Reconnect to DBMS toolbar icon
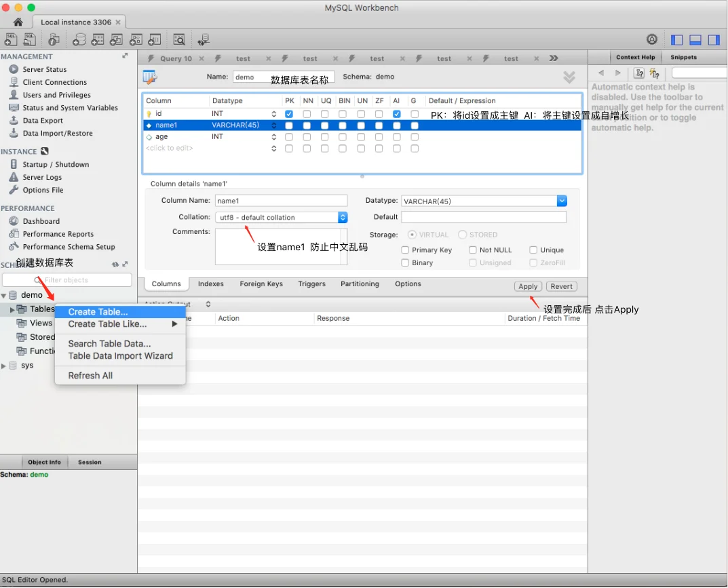Screen dimensions: 728x588 204,39
